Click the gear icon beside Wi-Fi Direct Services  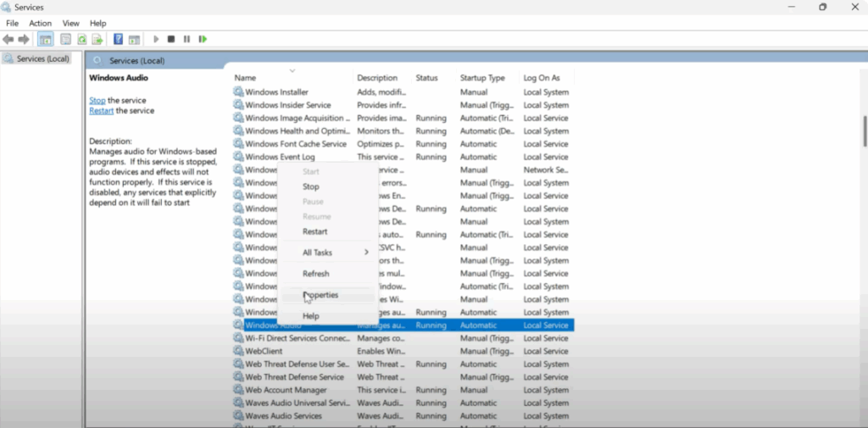pos(238,338)
